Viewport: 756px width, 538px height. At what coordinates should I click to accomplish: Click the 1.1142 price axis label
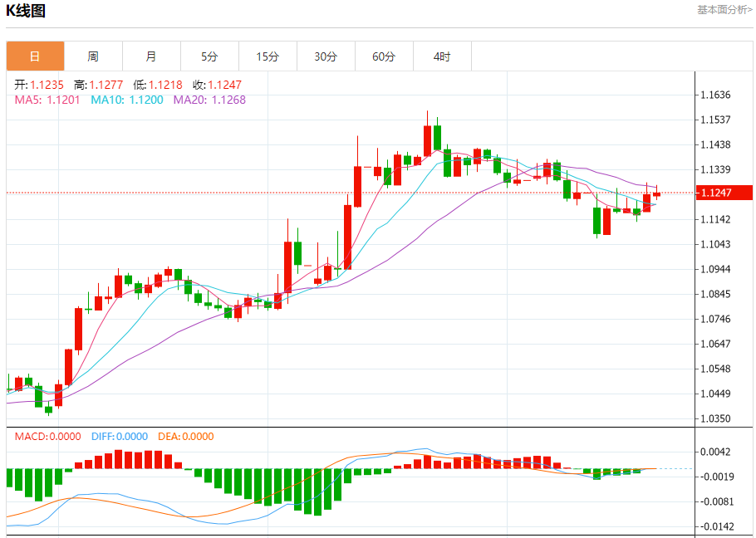(x=716, y=220)
